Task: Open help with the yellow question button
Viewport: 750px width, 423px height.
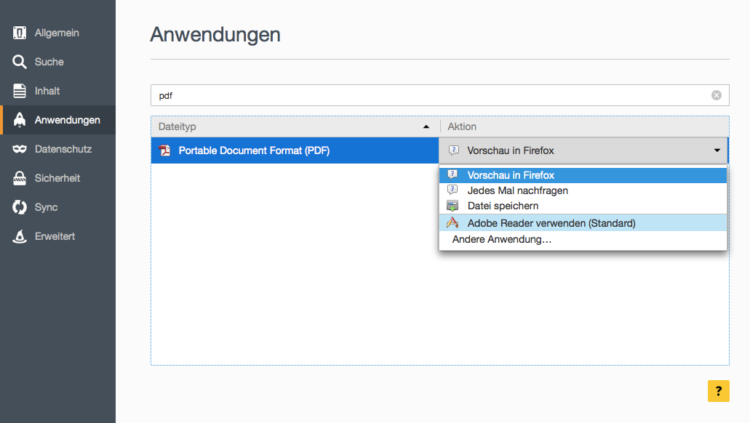Action: coord(718,391)
